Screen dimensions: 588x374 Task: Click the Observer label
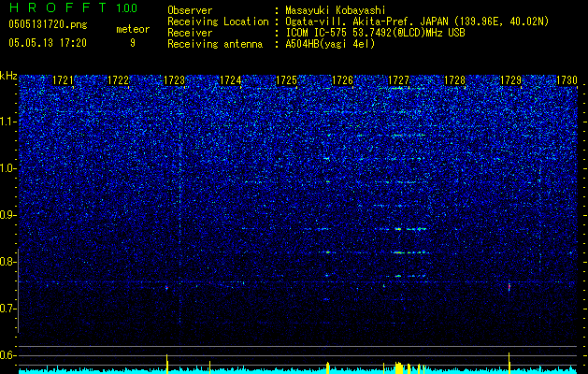point(190,10)
